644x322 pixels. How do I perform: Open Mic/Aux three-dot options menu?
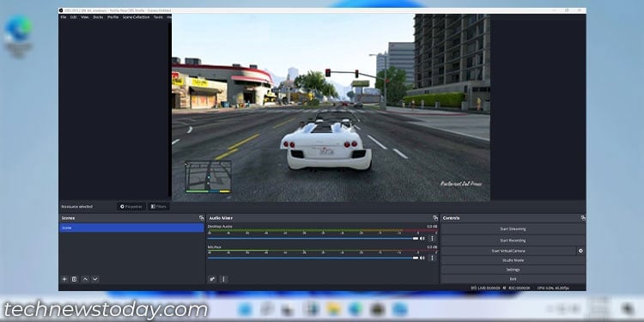432,258
